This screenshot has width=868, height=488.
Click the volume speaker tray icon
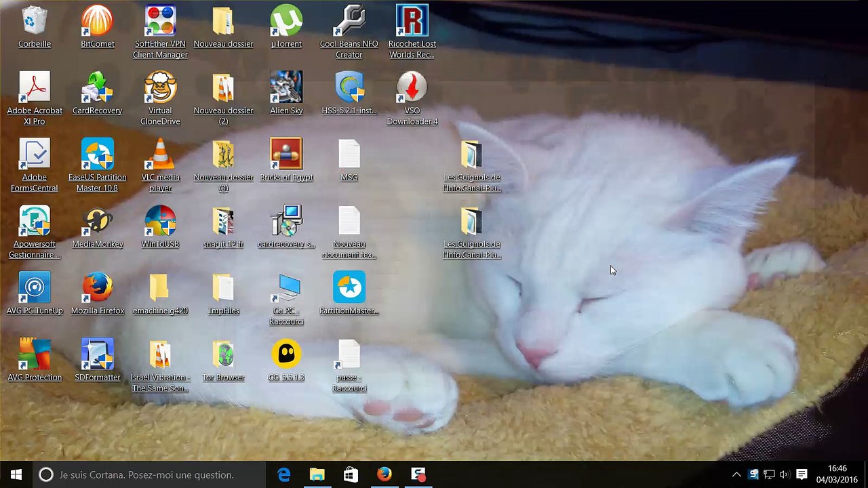(x=785, y=474)
